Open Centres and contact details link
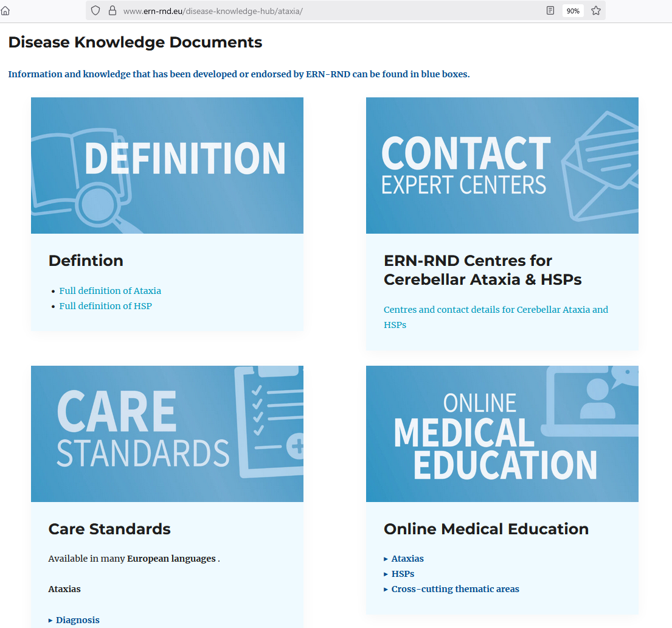The width and height of the screenshot is (672, 628). click(496, 317)
